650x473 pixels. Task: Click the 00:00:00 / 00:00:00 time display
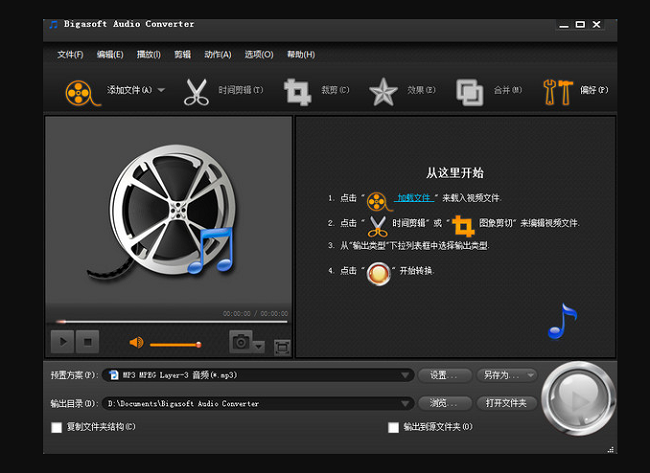coord(255,313)
